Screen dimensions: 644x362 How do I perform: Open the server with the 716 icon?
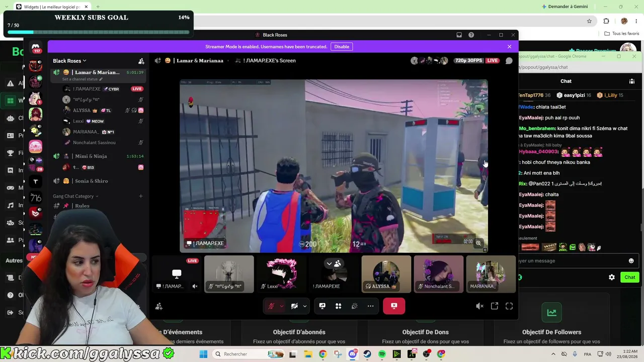tap(35, 198)
